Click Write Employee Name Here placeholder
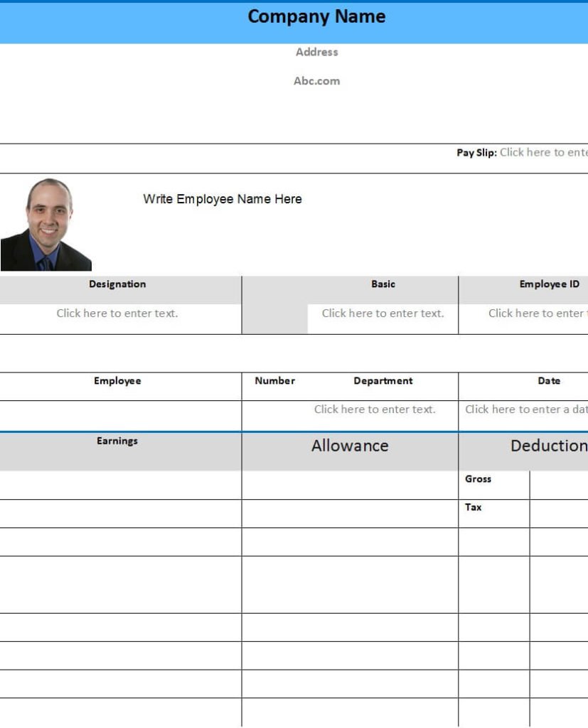The image size is (588, 728). pos(223,199)
